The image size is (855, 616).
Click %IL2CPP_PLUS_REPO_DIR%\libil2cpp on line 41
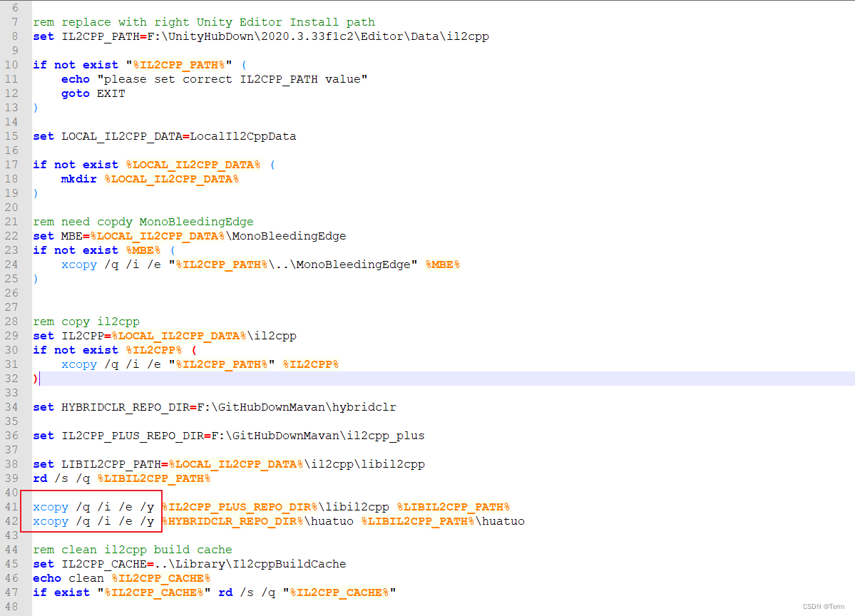[276, 507]
